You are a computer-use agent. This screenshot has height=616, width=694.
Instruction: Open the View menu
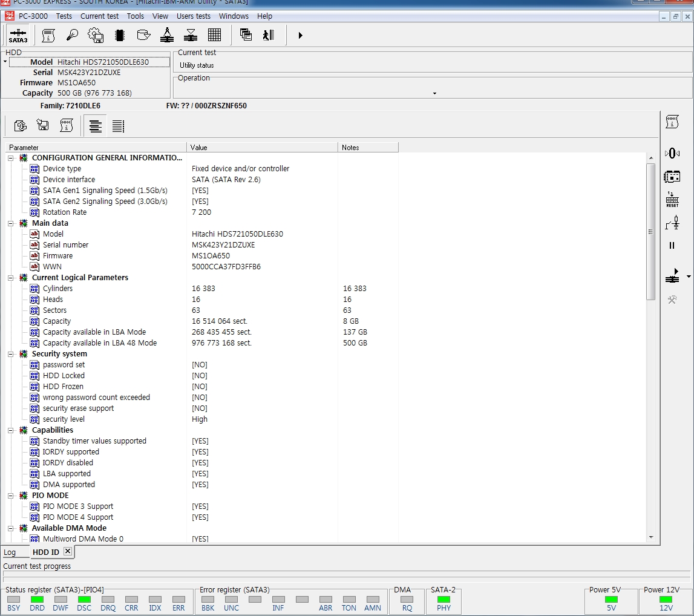coord(160,16)
